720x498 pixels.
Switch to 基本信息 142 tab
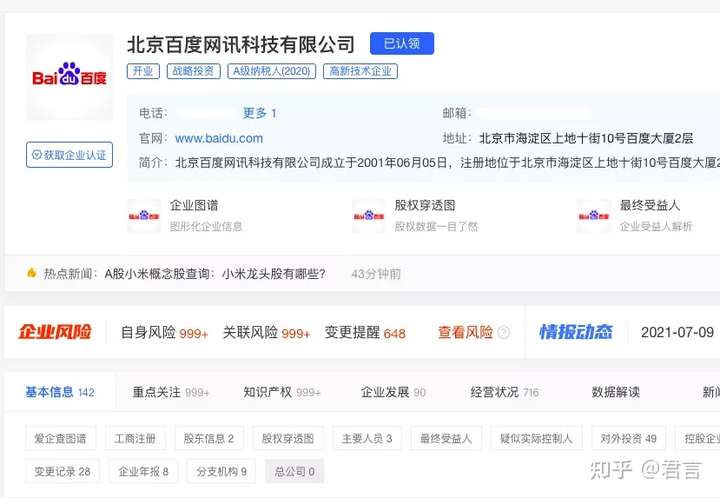point(60,392)
